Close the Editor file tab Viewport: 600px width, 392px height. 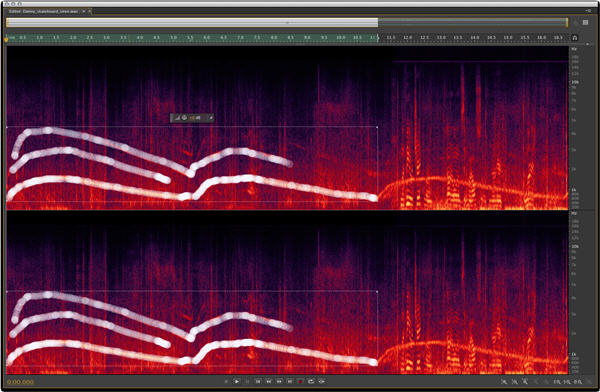tap(84, 11)
